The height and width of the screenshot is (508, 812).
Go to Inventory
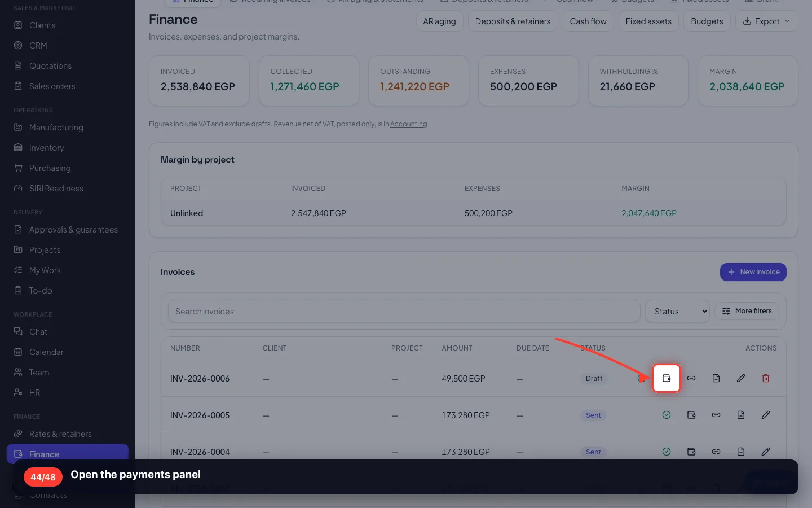(68, 148)
